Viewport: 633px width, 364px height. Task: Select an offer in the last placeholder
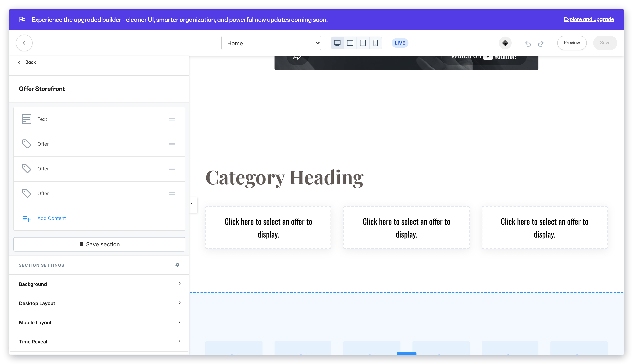click(544, 228)
